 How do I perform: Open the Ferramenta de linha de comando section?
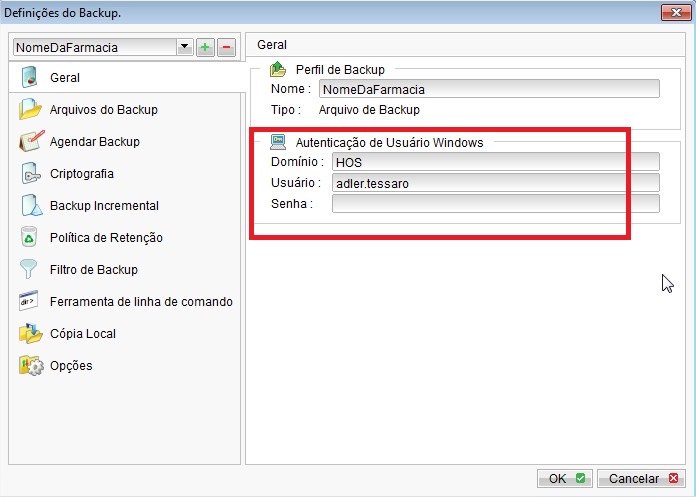tap(141, 302)
